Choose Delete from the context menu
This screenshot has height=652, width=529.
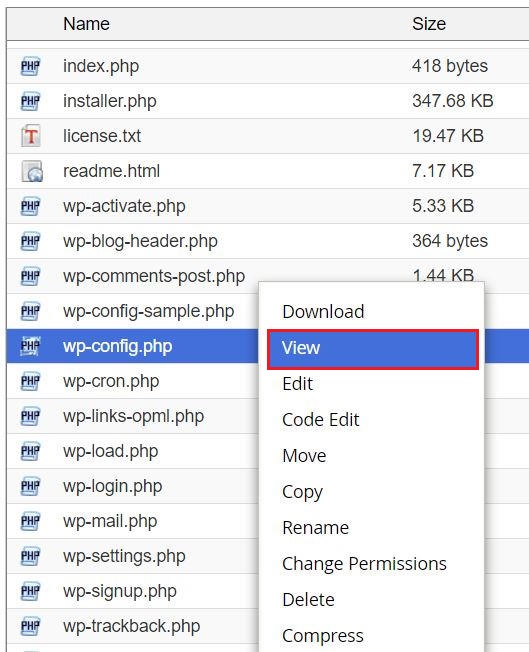[x=308, y=600]
